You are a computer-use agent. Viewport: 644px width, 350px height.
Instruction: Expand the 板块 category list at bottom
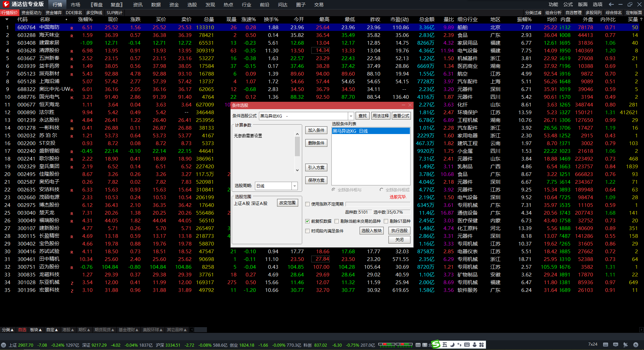click(36, 330)
